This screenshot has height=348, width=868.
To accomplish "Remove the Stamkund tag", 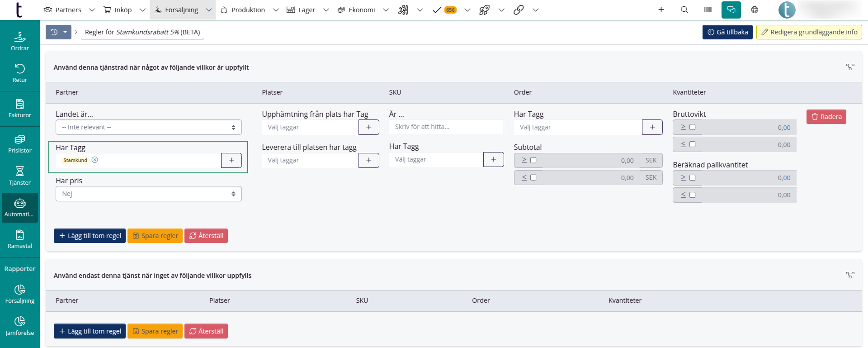I will pyautogui.click(x=95, y=160).
